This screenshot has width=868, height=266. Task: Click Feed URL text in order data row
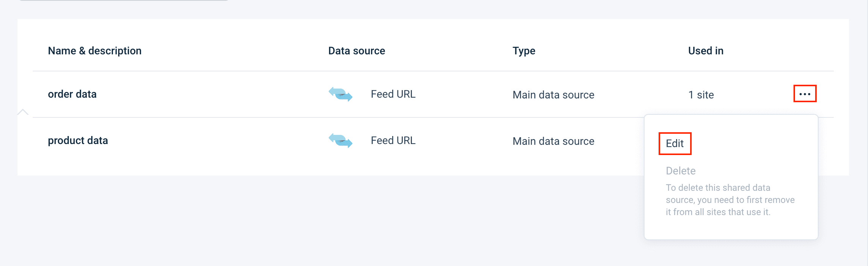click(393, 94)
